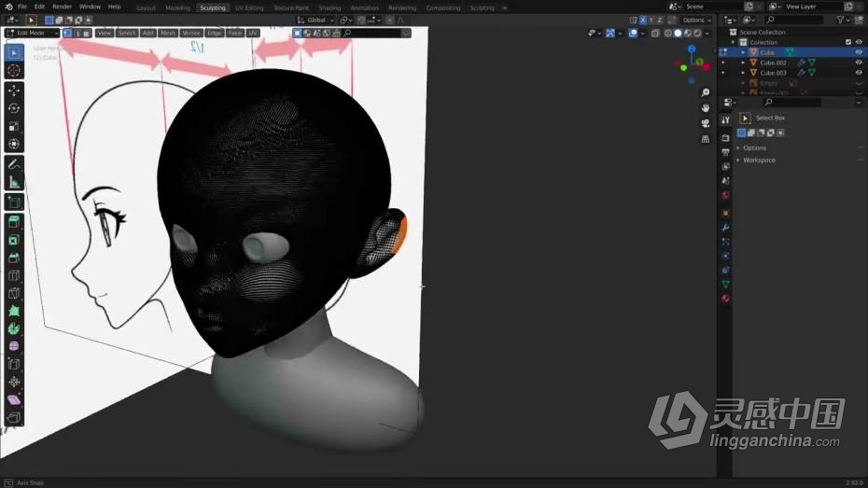
Task: Toggle Y axis mirror
Action: (651, 20)
